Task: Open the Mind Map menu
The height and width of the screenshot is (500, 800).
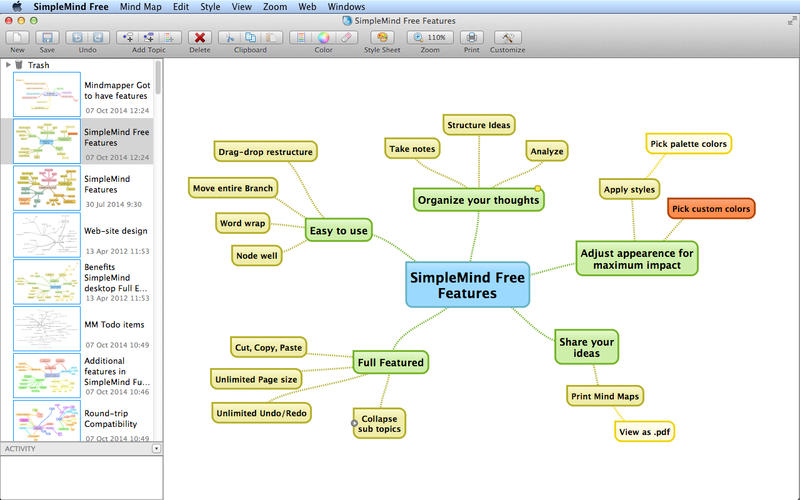Action: [143, 7]
